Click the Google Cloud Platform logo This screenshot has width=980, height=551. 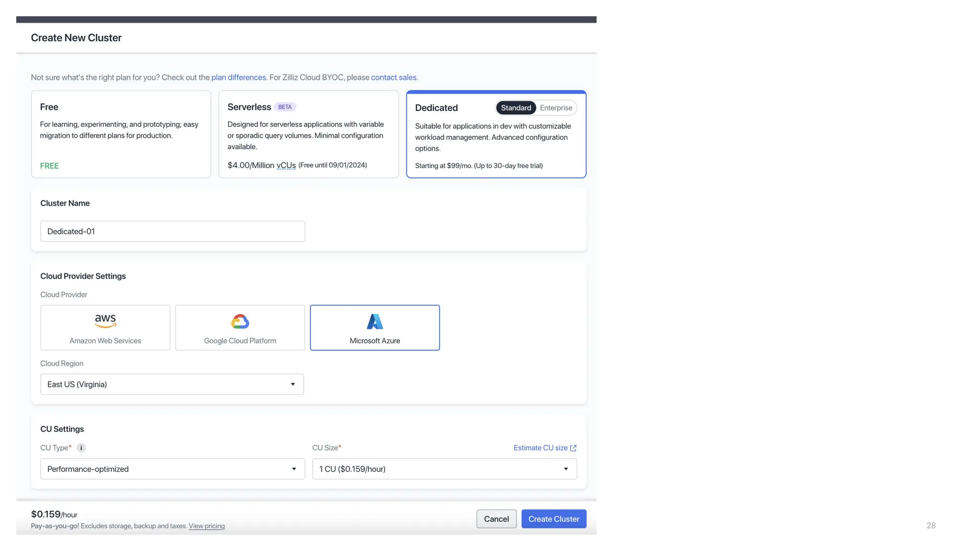click(240, 321)
